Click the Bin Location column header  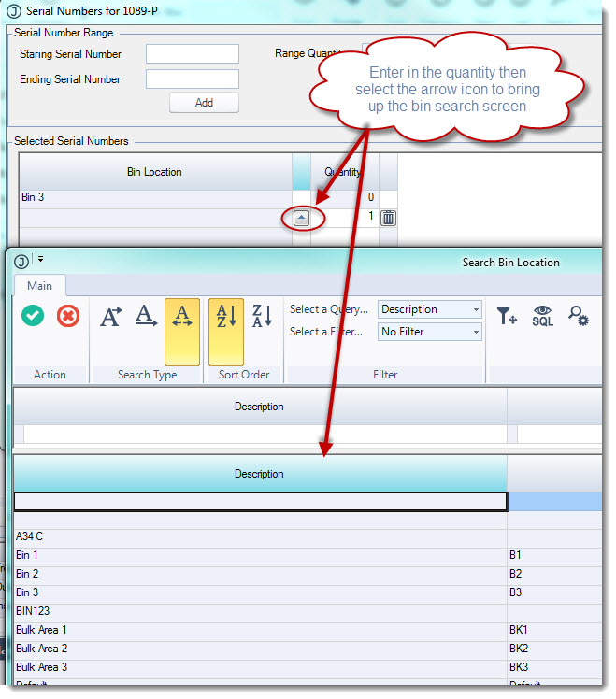coord(155,172)
